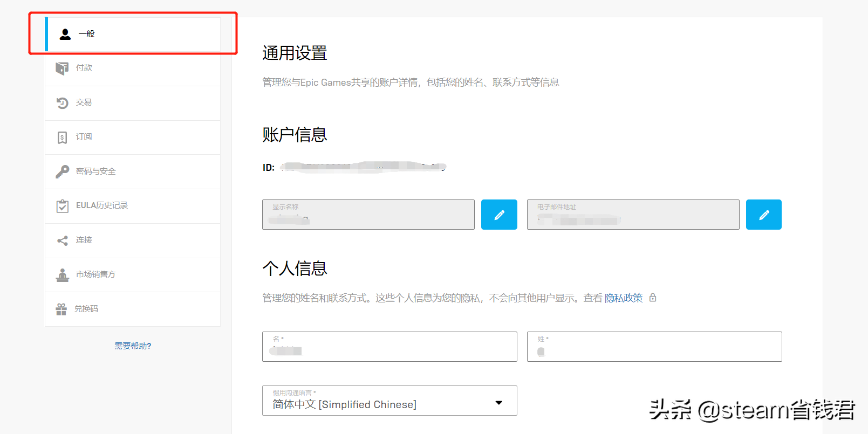Click the 姓 last name input field
Image resolution: width=868 pixels, height=434 pixels.
point(654,347)
